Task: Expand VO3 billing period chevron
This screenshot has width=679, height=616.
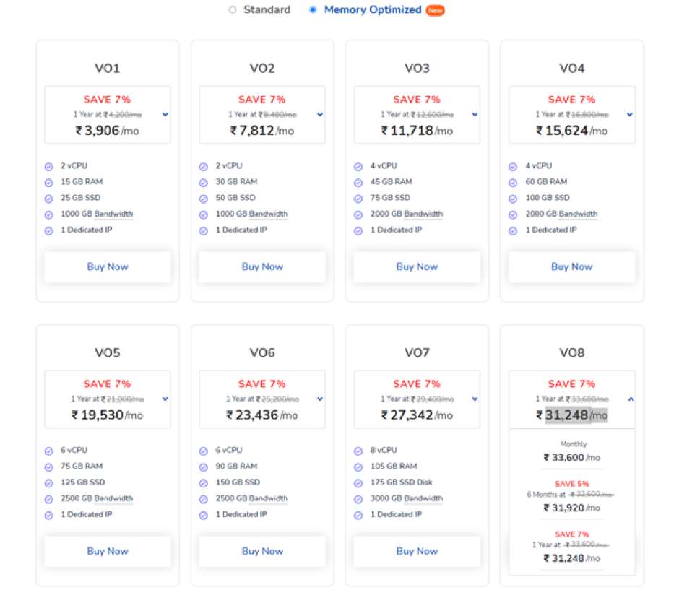Action: (475, 115)
